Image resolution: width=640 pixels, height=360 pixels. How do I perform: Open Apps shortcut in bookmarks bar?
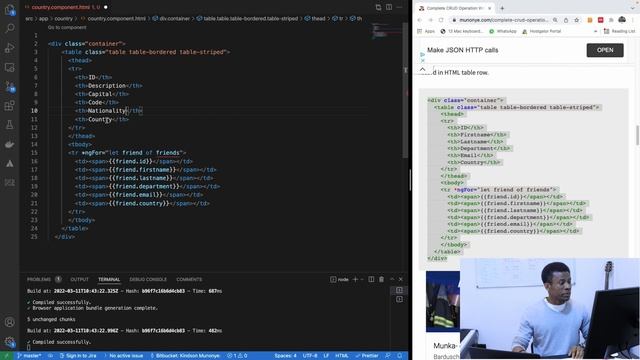click(426, 31)
